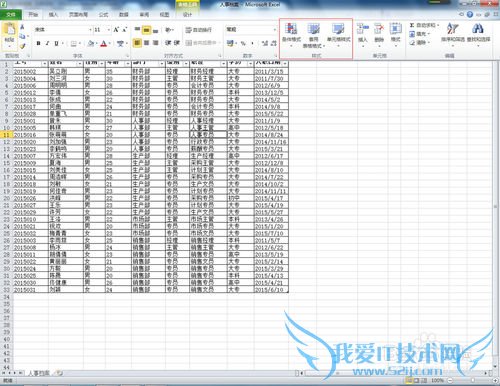Click the Fill Color paint bucket
Image resolution: width=500 pixels, height=386 pixels.
[x=91, y=44]
